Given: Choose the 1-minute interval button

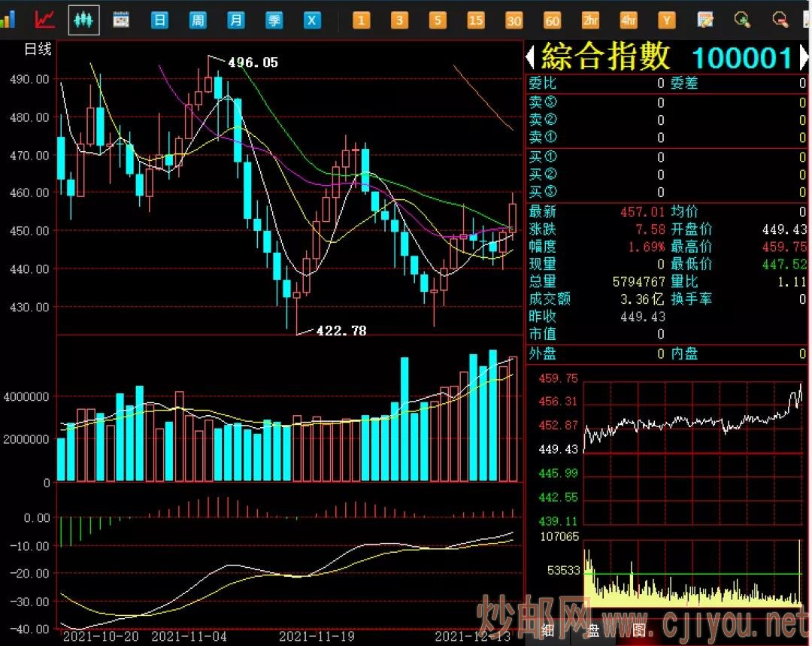Looking at the screenshot, I should (x=361, y=20).
